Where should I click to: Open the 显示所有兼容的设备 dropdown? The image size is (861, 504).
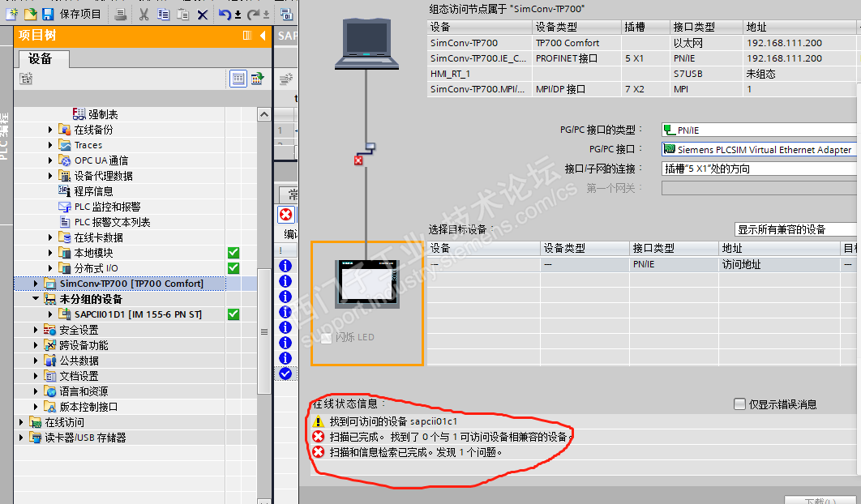(x=797, y=229)
